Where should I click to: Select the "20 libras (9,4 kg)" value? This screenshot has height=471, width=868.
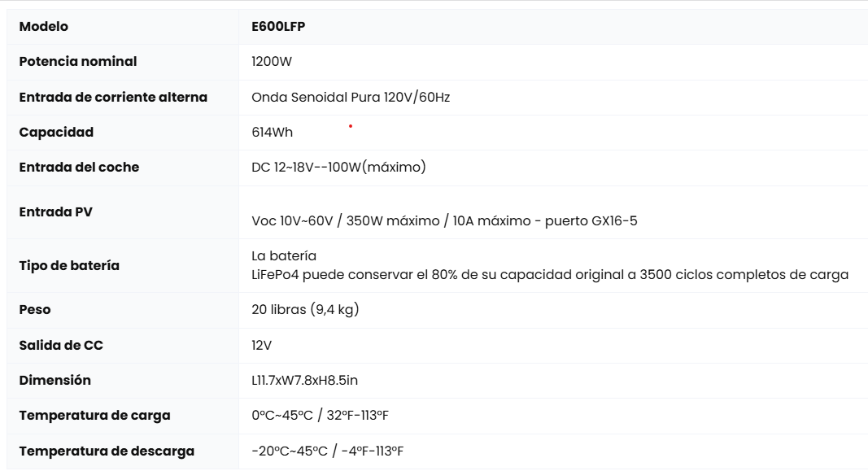pos(305,310)
